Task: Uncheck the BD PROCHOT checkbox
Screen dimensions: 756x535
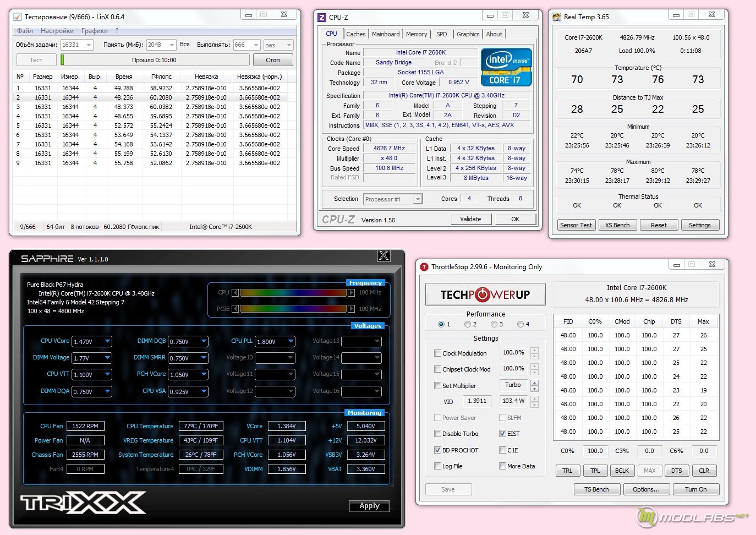Action: click(x=437, y=450)
